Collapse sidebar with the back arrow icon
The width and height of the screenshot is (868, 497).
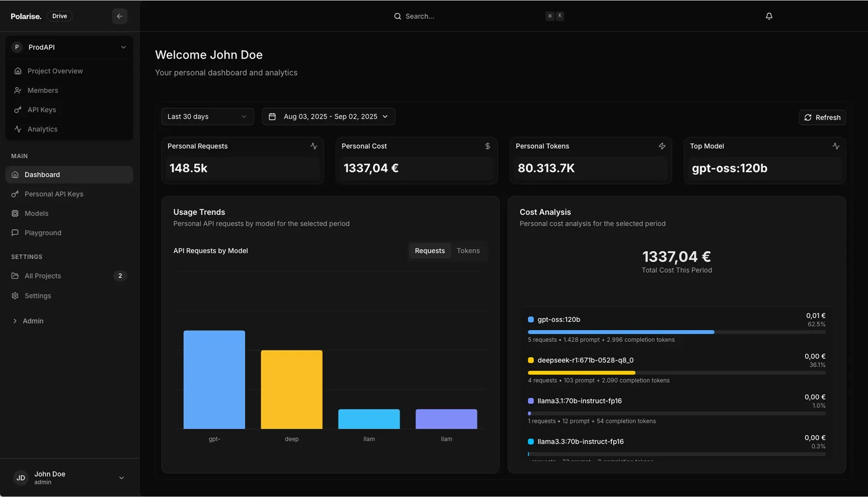click(x=119, y=16)
